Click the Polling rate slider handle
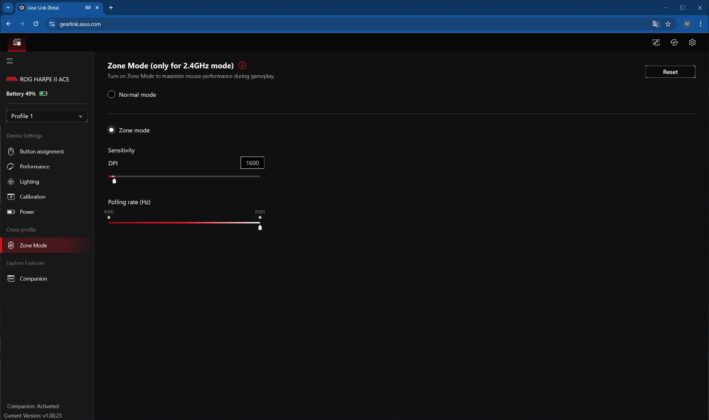Screen dimensions: 709x420 tap(260, 227)
